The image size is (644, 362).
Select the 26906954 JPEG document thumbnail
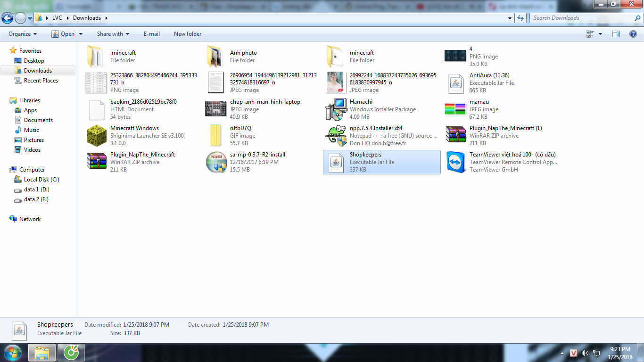tap(216, 82)
